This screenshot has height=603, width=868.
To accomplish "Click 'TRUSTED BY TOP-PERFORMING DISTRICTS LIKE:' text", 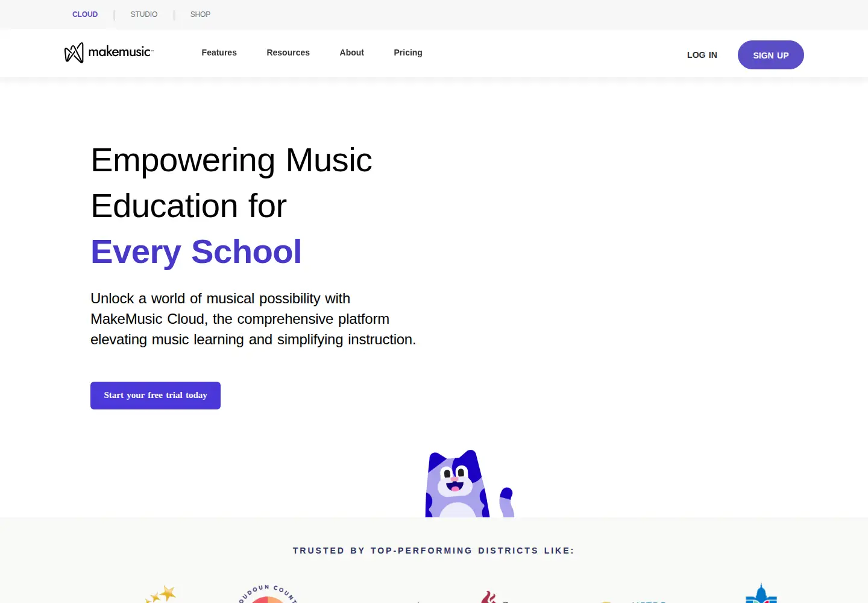I will coord(433,551).
